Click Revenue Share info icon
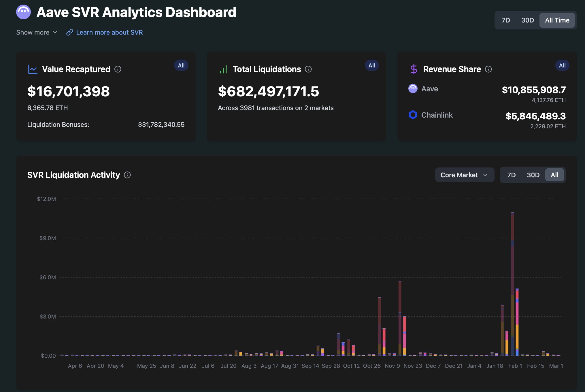Screen dimensions: 585x392 [x=488, y=69]
